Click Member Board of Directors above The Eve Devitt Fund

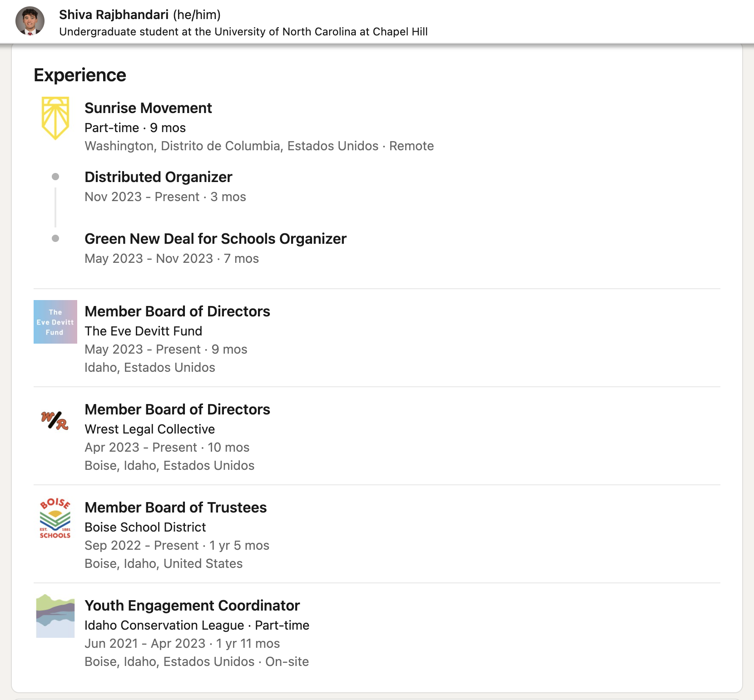click(177, 311)
